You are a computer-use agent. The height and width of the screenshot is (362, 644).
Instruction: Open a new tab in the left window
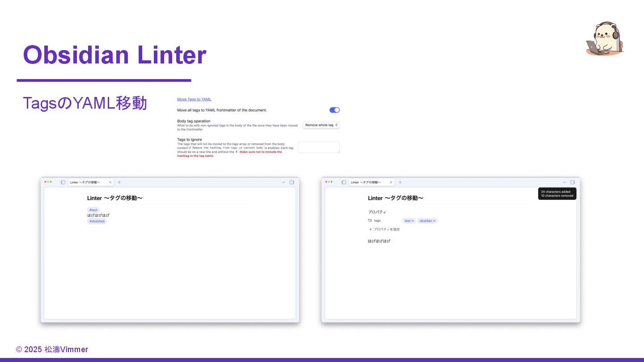coord(119,182)
